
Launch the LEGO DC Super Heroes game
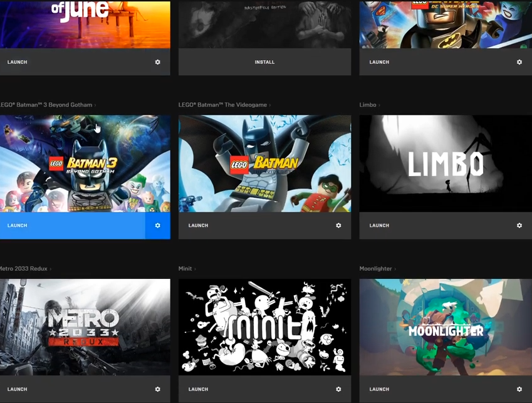pyautogui.click(x=379, y=62)
